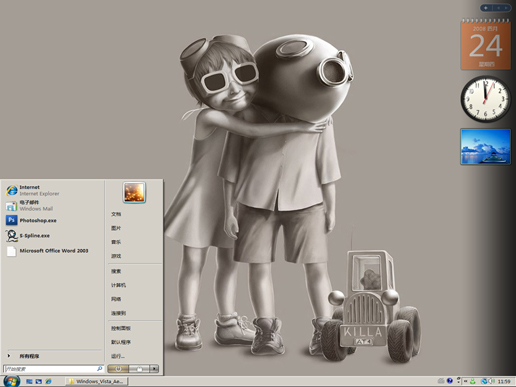516x387 pixels.
Task: Click Switch Between Windows quick launch icon
Action: tap(39, 381)
